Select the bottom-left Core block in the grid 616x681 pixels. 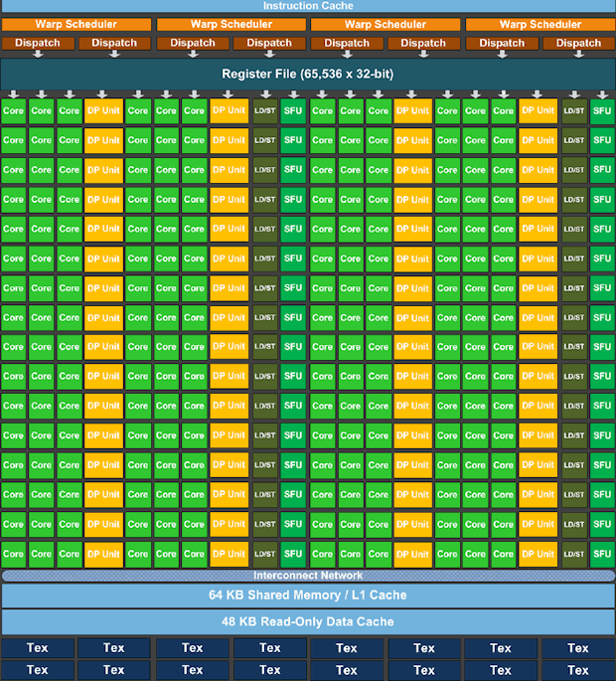click(14, 554)
